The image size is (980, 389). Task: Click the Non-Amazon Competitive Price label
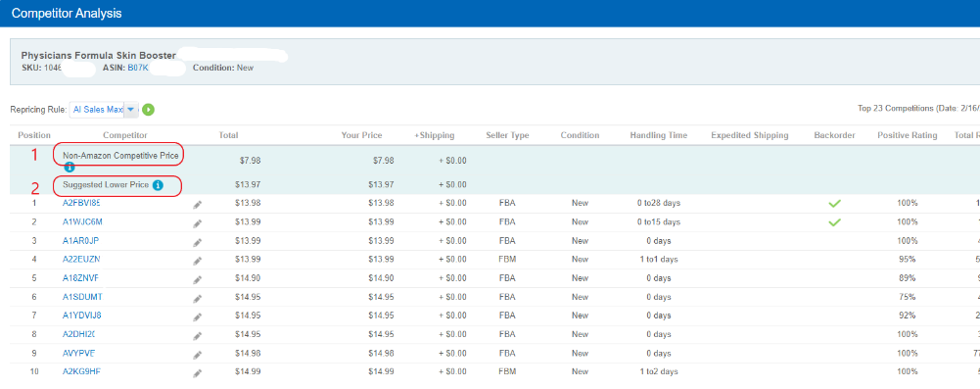(x=120, y=155)
